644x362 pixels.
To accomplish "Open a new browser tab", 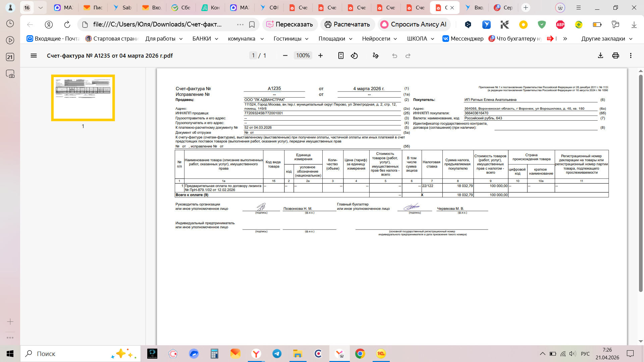I will pyautogui.click(x=526, y=7).
